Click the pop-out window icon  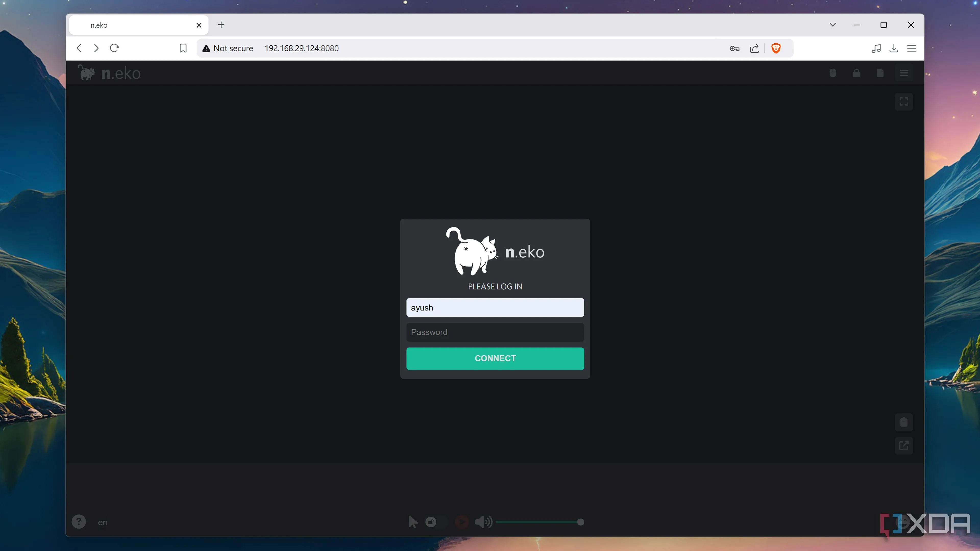(x=904, y=445)
